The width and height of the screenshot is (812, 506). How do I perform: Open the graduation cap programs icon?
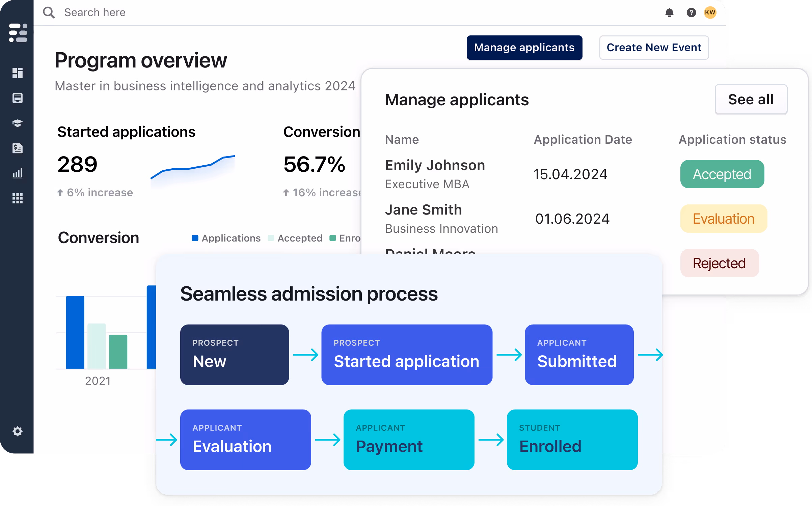[18, 123]
